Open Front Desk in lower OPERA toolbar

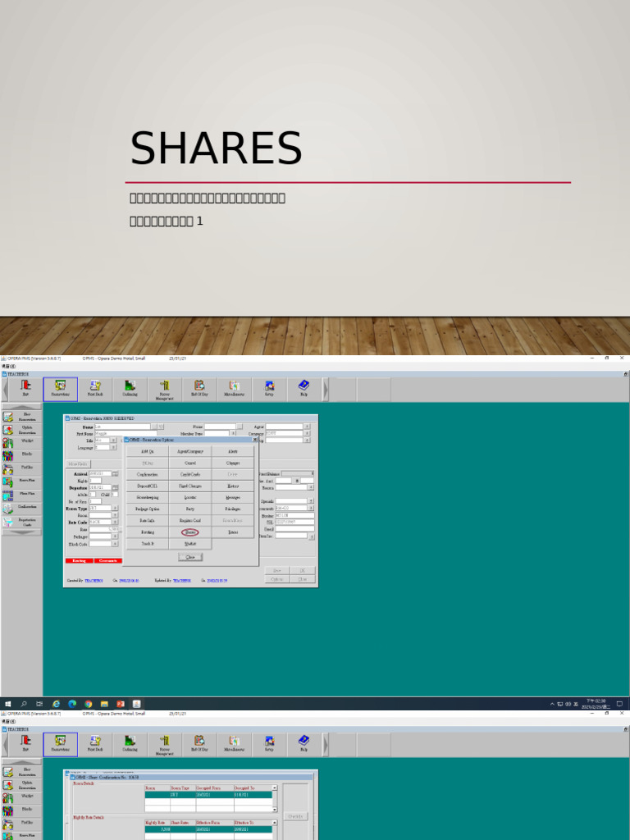95,744
